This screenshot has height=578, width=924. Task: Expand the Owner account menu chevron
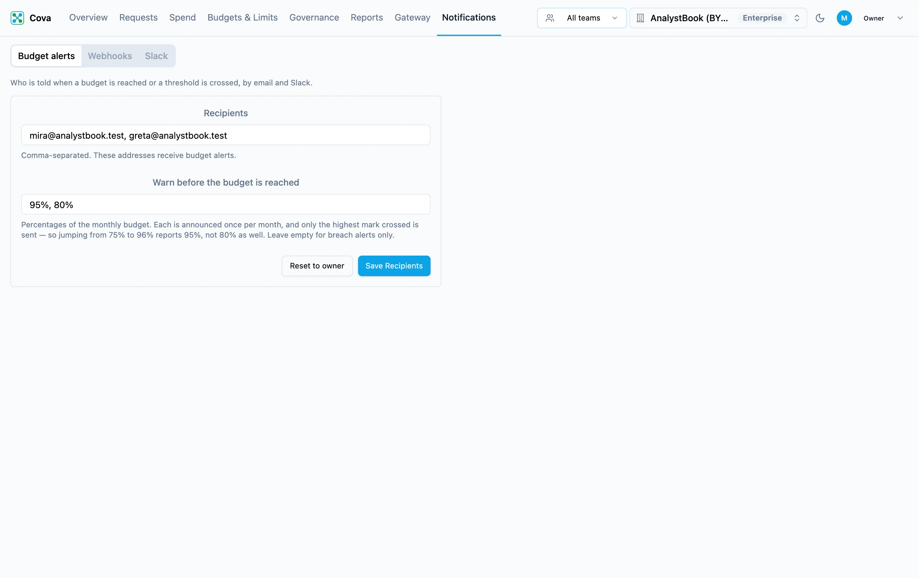(900, 18)
